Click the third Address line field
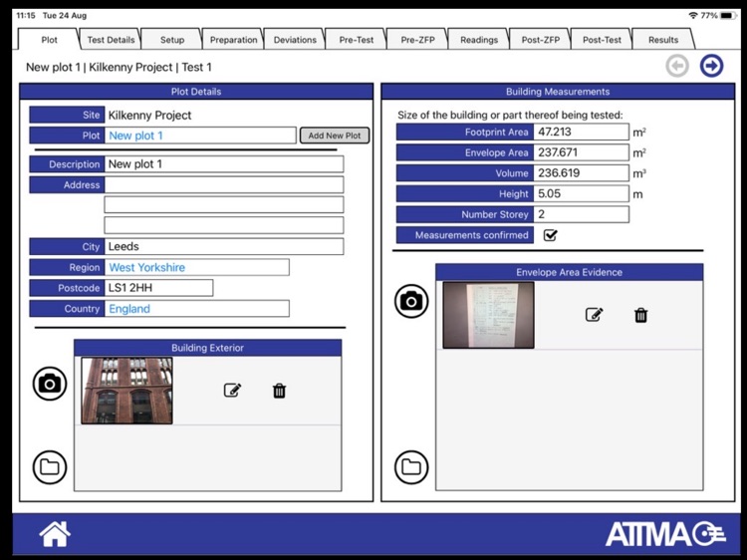The width and height of the screenshot is (747, 560). (224, 225)
